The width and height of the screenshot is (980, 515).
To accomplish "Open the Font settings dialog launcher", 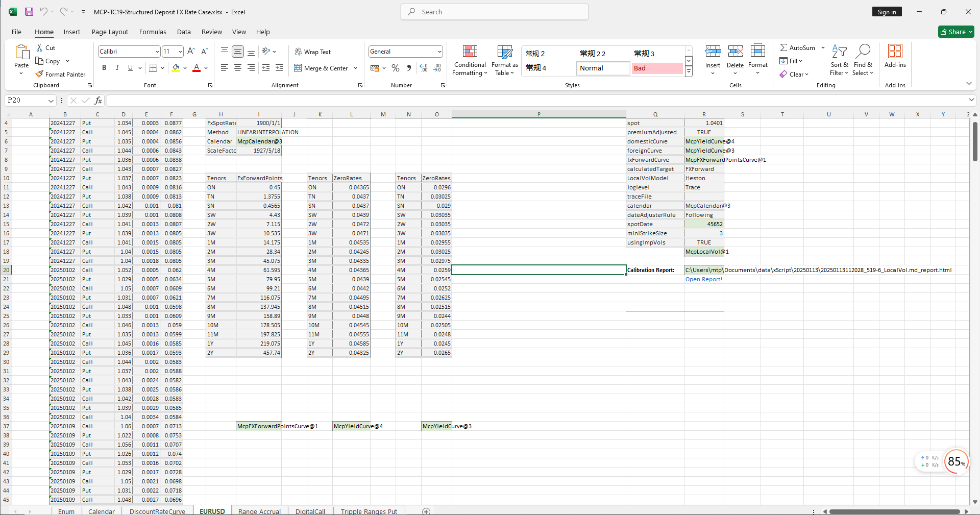I will tap(210, 85).
